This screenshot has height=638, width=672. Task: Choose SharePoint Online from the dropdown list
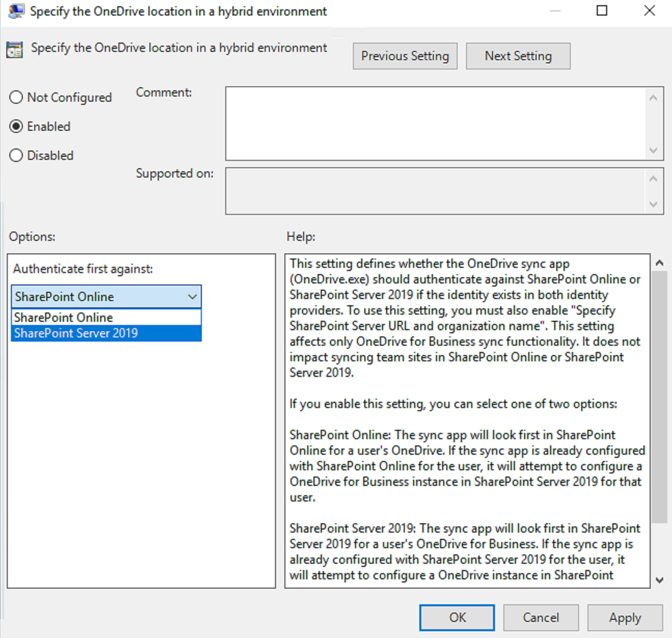[106, 317]
